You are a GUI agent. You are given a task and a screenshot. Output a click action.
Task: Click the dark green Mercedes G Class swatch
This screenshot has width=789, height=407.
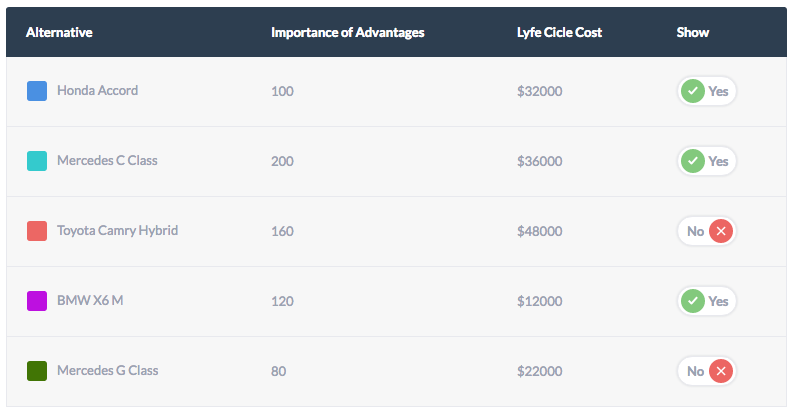[x=37, y=371]
